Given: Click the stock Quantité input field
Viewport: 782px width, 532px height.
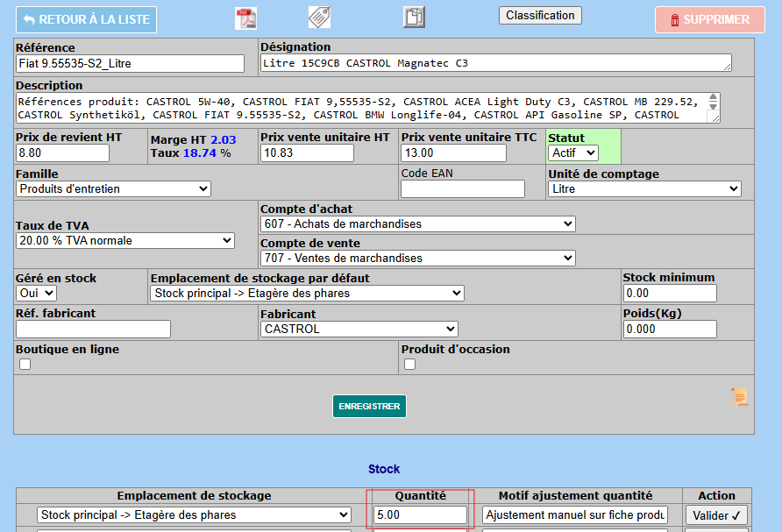Looking at the screenshot, I should pos(420,515).
